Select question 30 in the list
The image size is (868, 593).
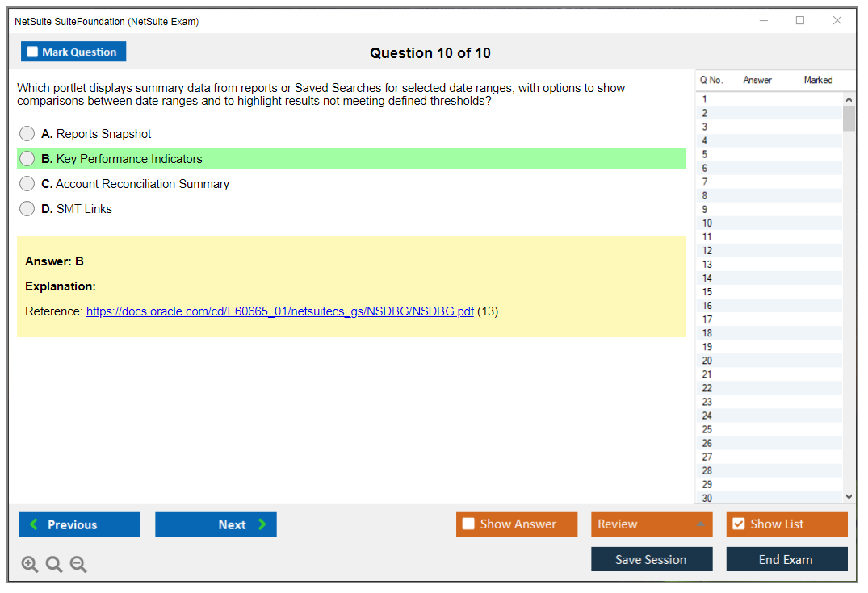pyautogui.click(x=769, y=498)
